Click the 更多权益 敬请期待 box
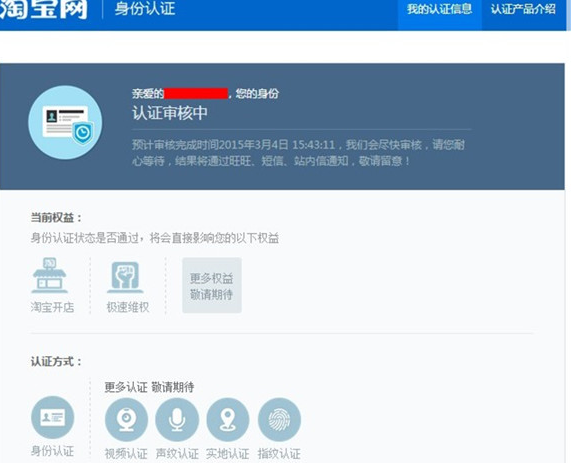The height and width of the screenshot is (463, 571). tap(212, 285)
